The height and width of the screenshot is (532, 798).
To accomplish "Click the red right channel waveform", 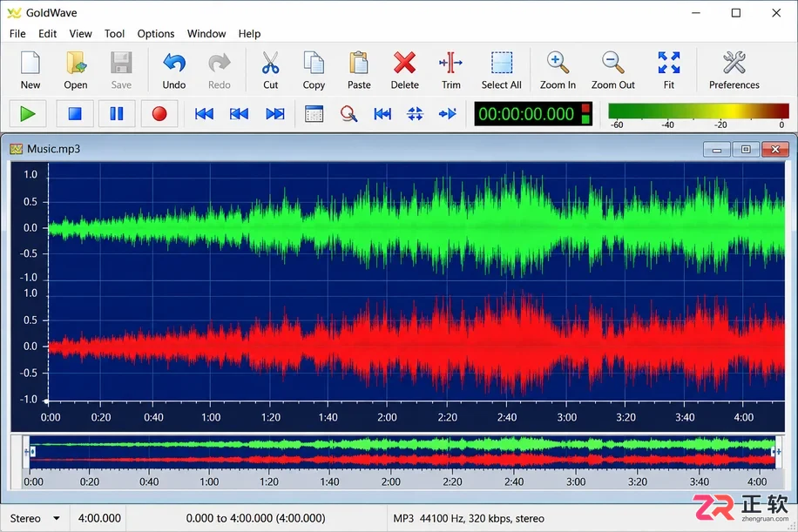I will (x=416, y=345).
